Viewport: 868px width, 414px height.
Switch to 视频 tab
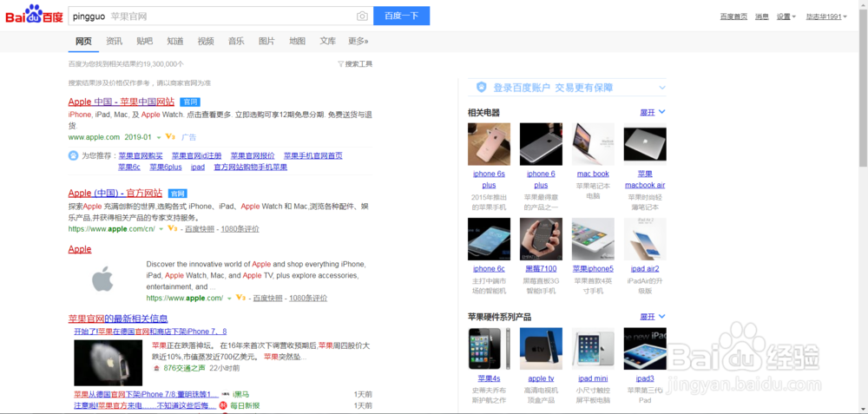click(x=206, y=41)
